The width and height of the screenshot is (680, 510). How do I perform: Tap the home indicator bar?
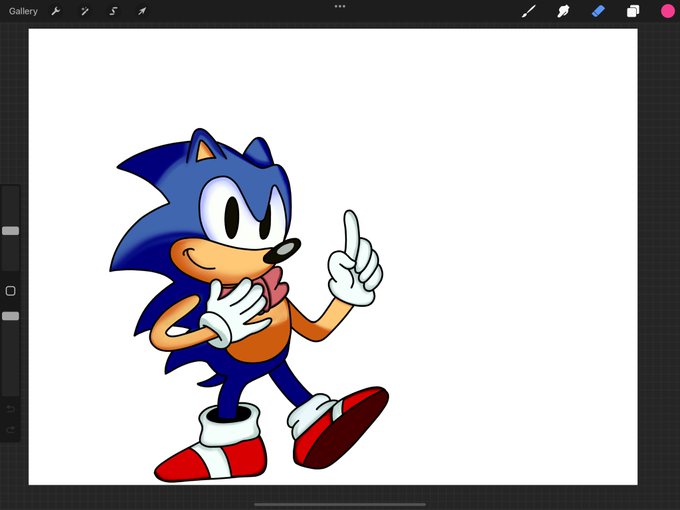(340, 504)
